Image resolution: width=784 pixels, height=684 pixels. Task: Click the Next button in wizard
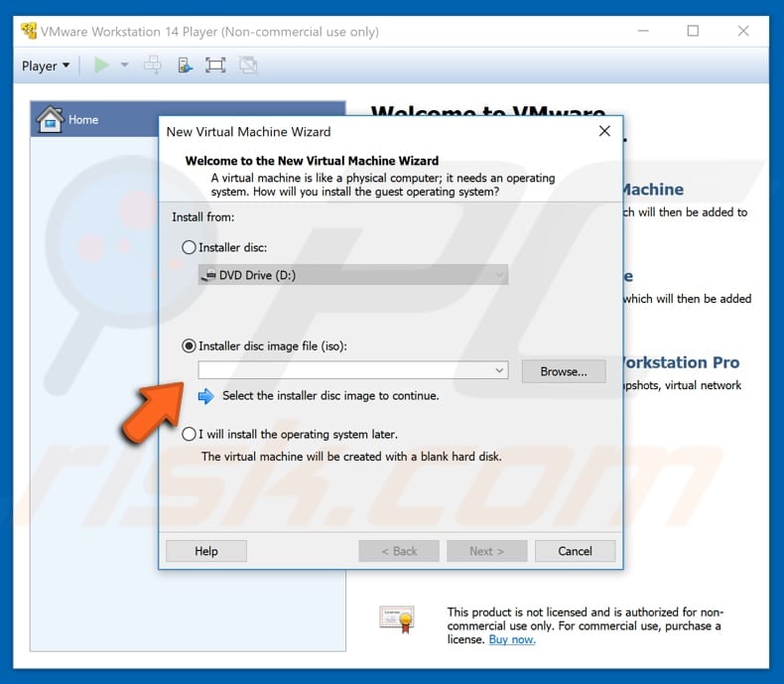click(486, 551)
